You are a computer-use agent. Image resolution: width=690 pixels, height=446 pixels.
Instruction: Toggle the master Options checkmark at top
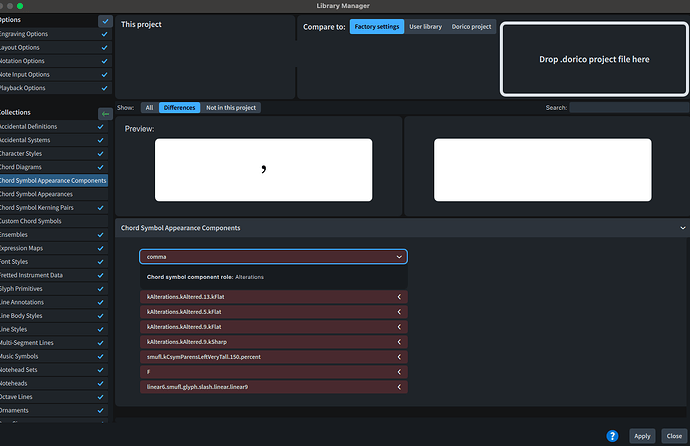[105, 21]
